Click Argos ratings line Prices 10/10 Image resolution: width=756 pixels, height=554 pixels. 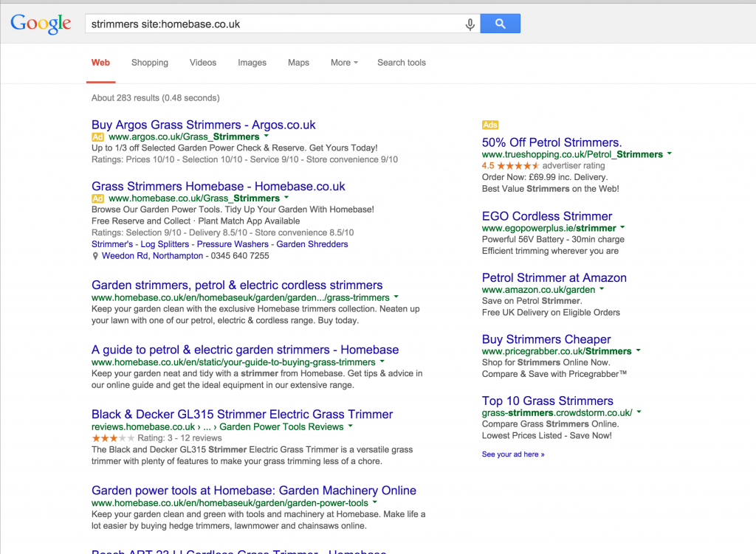(x=245, y=159)
